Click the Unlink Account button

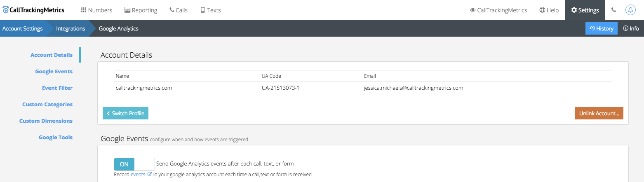click(599, 113)
